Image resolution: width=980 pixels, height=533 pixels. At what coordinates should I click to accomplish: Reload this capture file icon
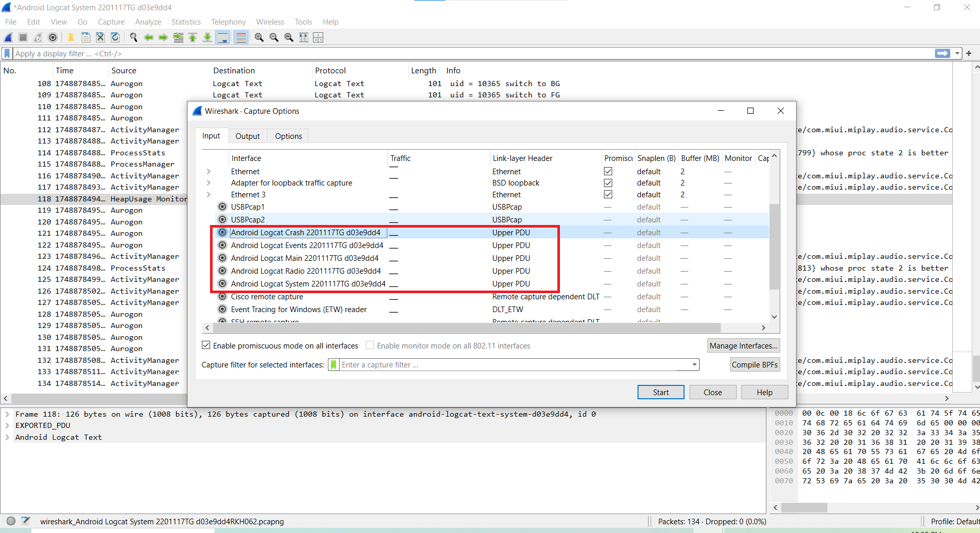tap(115, 37)
